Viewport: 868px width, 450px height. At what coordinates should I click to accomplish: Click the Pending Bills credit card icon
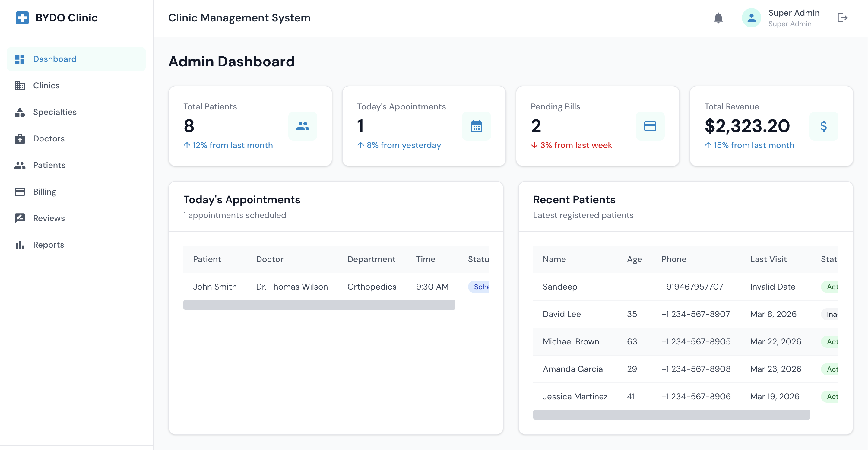(650, 126)
